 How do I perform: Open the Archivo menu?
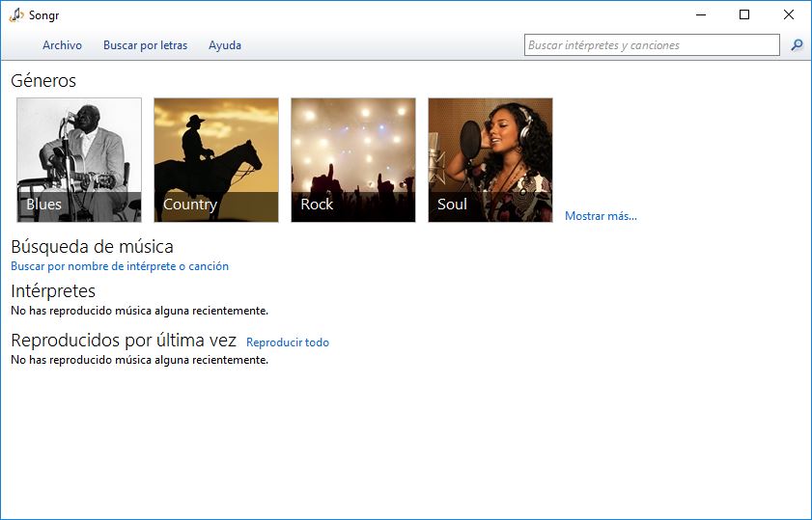(x=62, y=45)
